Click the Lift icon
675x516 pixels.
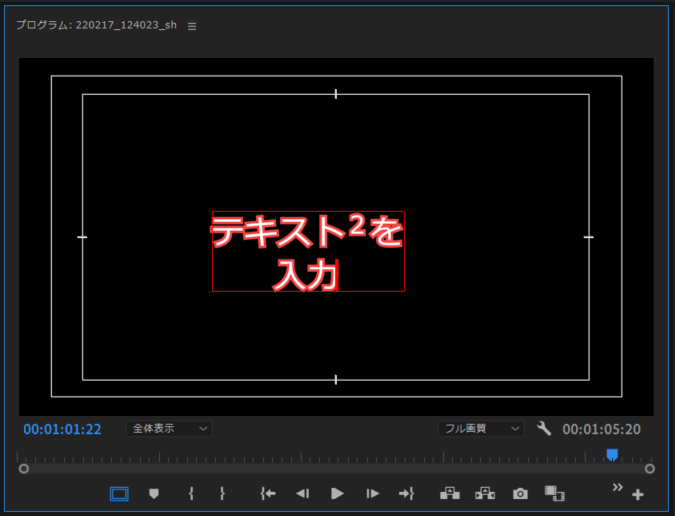449,493
